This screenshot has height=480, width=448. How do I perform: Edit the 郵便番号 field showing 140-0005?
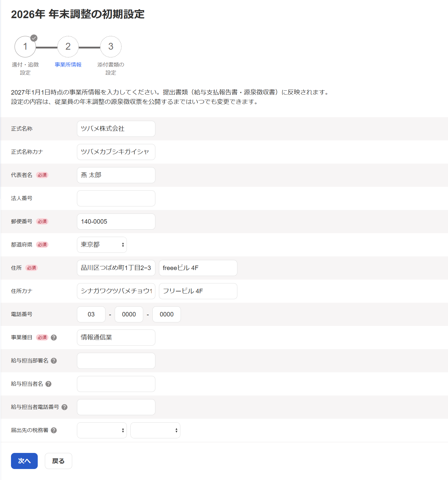pos(116,222)
